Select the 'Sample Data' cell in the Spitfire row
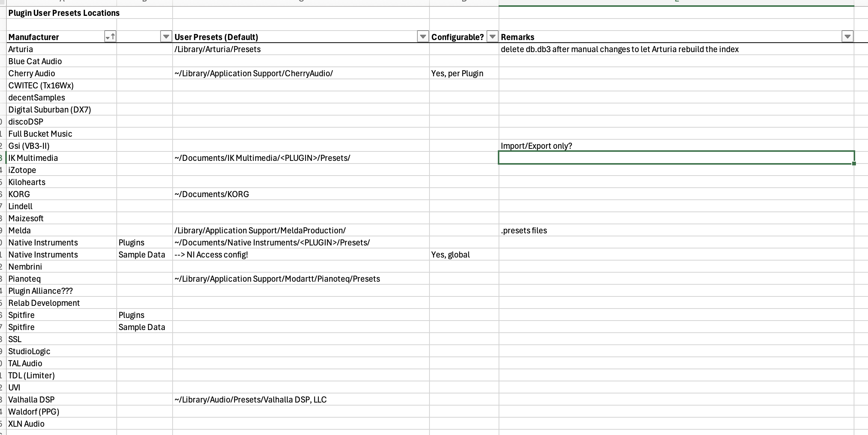The height and width of the screenshot is (435, 868). coord(145,327)
